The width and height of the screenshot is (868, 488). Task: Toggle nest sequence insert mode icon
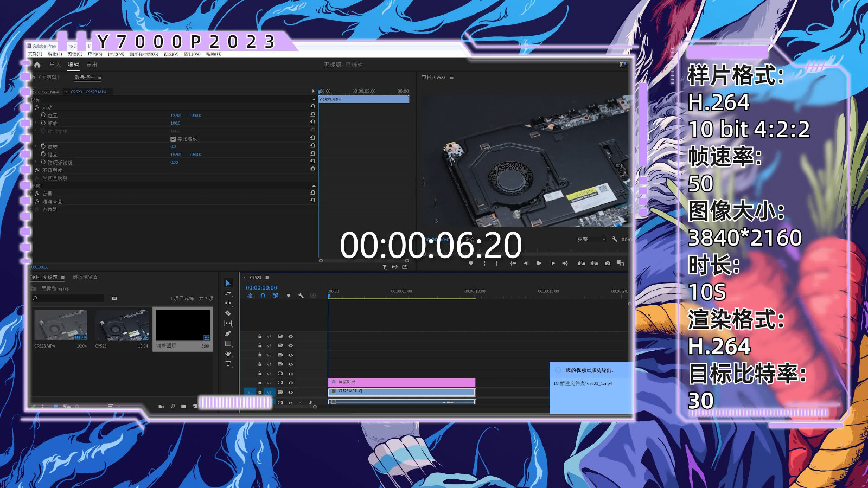click(250, 296)
